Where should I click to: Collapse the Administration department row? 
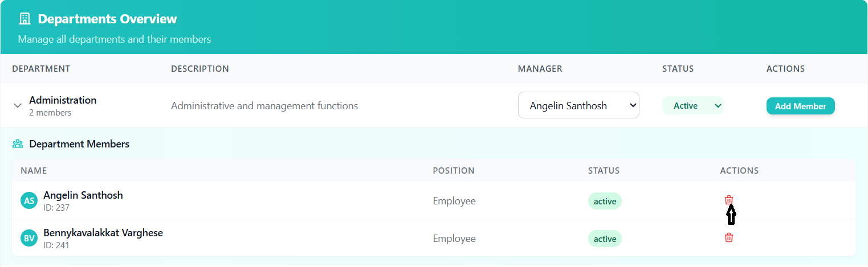coord(18,105)
